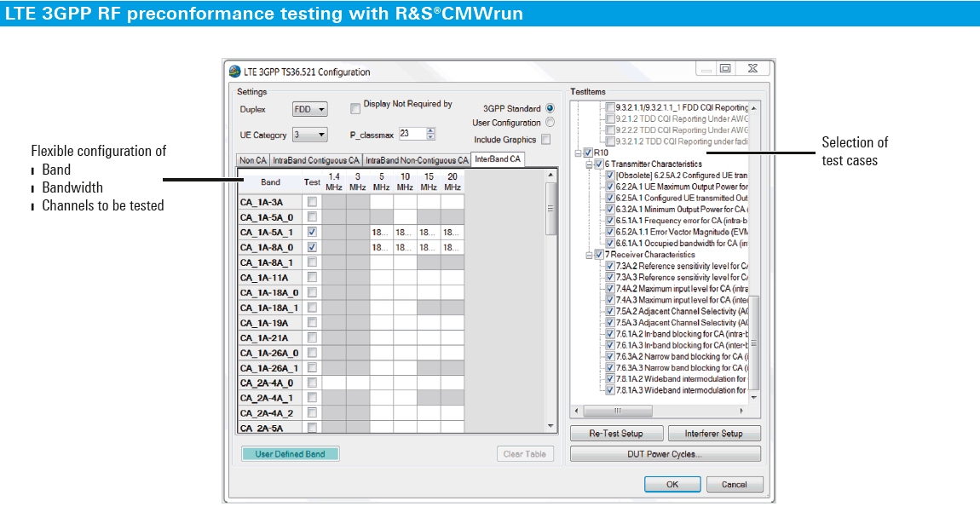Screen dimensions: 980x524
Task: Uncheck the 7 Receiver Characteristics checkbox
Action: coord(599,255)
